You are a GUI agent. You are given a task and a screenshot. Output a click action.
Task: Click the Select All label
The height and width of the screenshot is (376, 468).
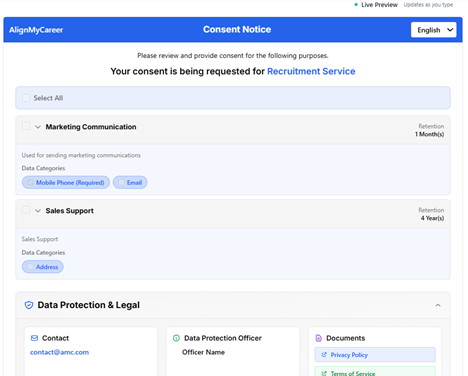[48, 98]
